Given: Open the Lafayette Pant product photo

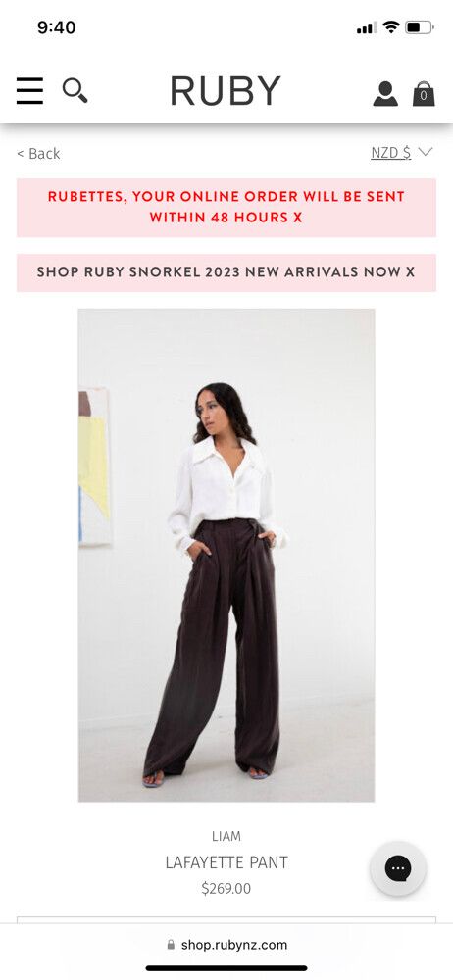Looking at the screenshot, I should coord(226,555).
